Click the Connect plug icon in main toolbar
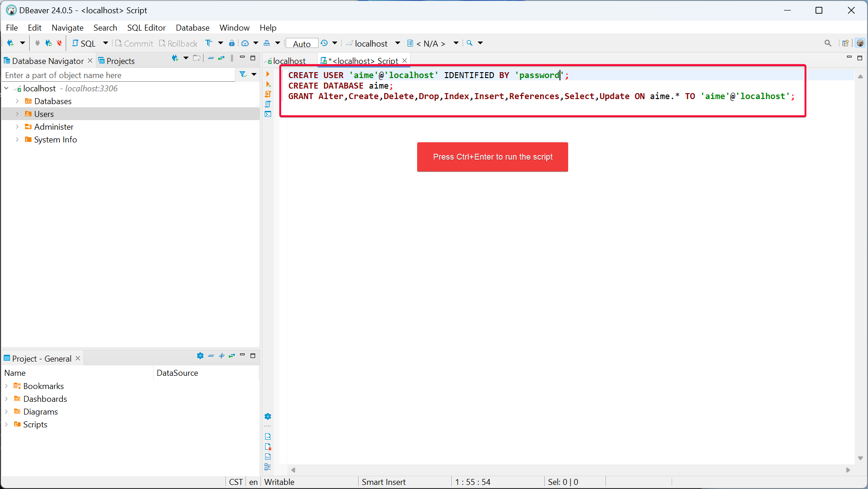The height and width of the screenshot is (489, 868). (x=37, y=43)
